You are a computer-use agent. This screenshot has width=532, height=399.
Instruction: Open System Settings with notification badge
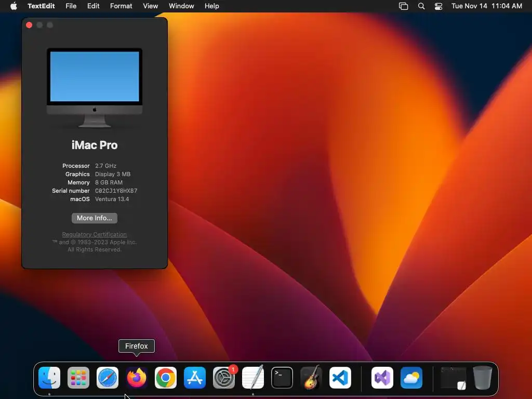click(x=224, y=378)
